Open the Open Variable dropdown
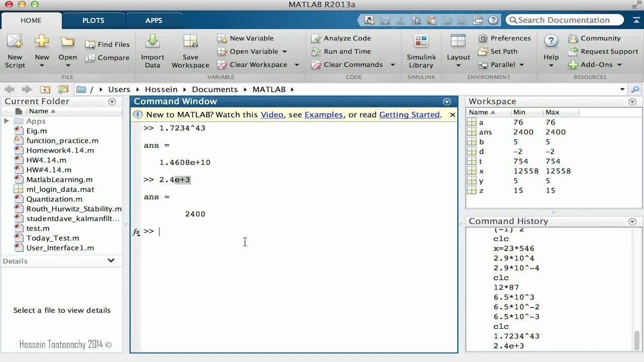Image resolution: width=644 pixels, height=362 pixels. coord(284,51)
